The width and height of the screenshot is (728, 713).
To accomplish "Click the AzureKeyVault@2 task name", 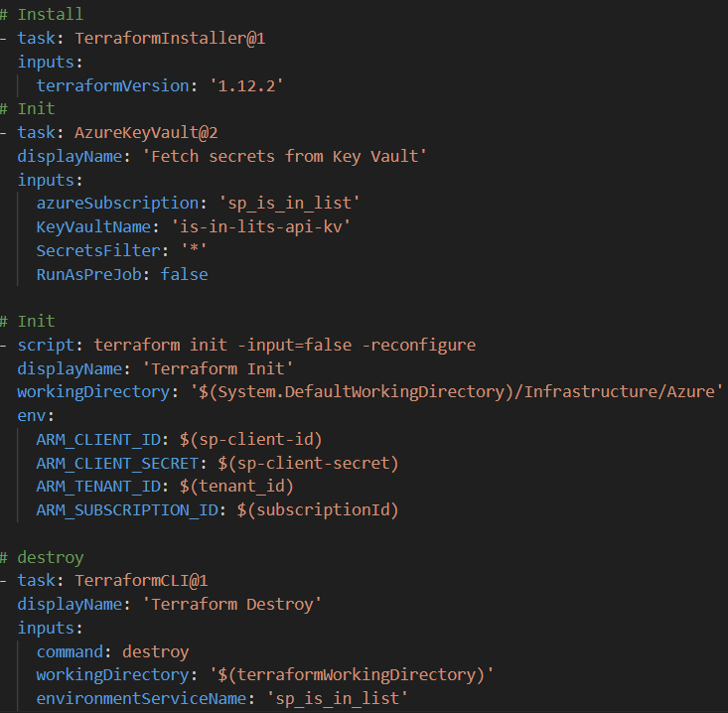I will coord(146,133).
